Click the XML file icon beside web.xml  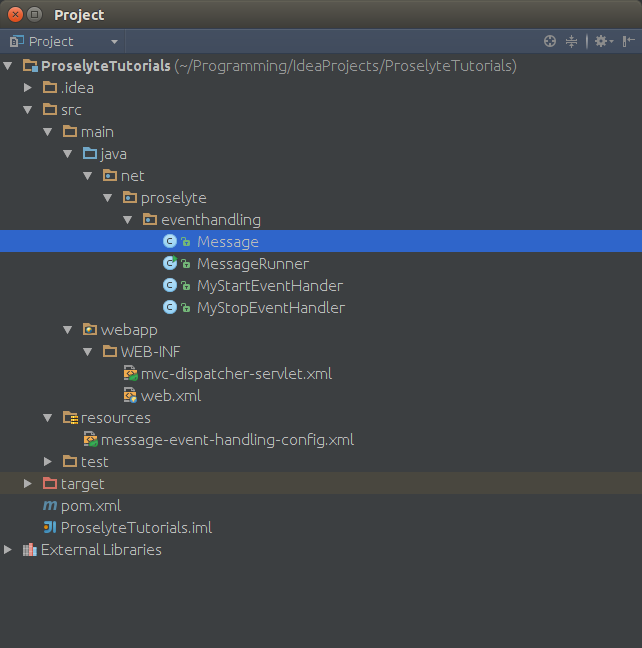point(130,396)
